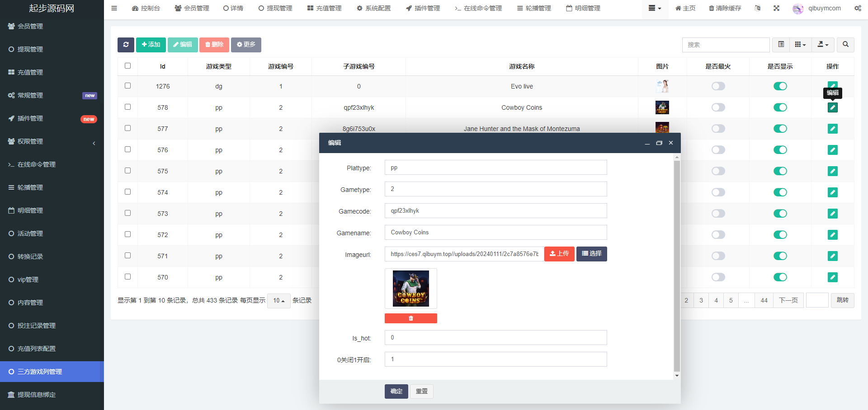Toggle card view with the list icon
Image resolution: width=868 pixels, height=410 pixels.
(781, 45)
